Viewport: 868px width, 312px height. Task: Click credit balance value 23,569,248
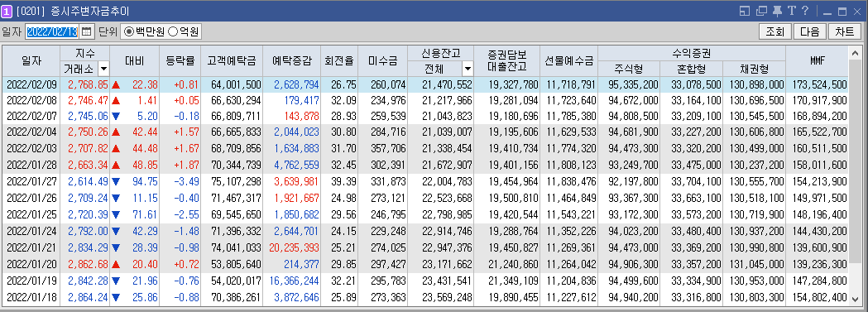point(447,298)
